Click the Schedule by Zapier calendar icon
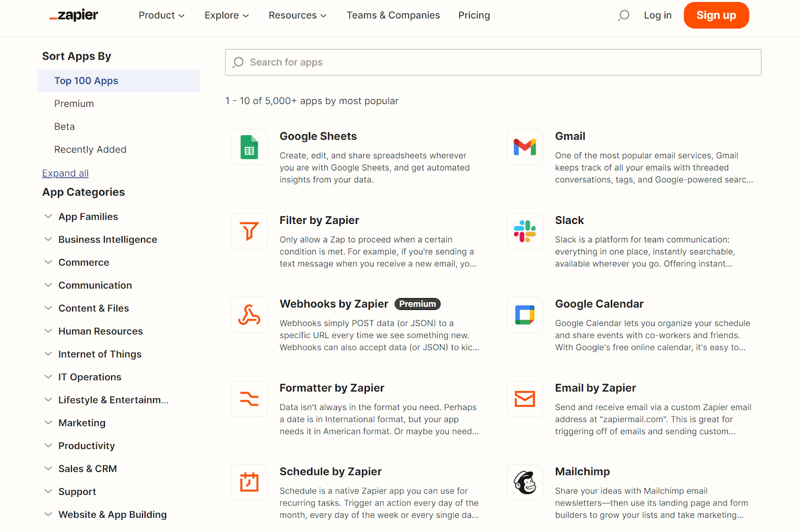 coord(249,482)
